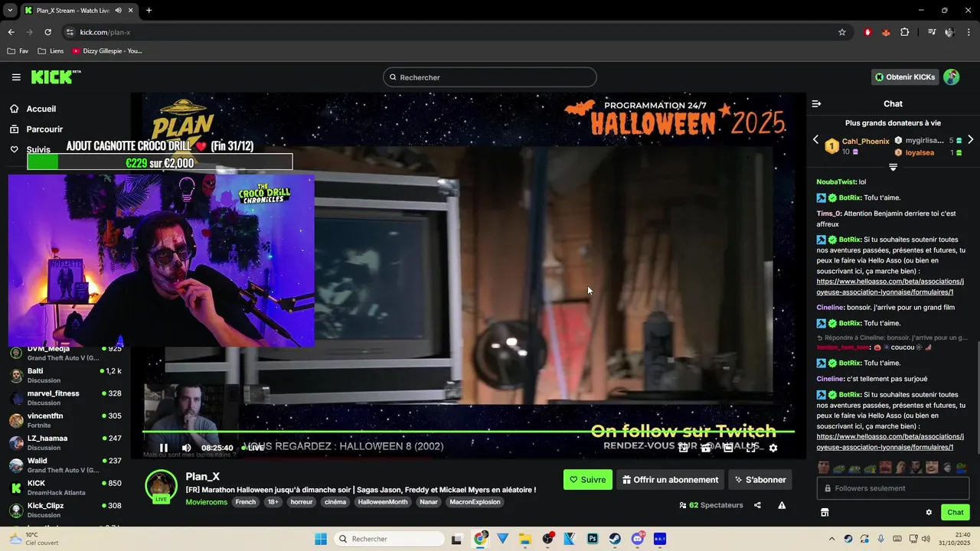Open vincentftn channel in sidebar
The image size is (980, 551).
click(x=66, y=420)
